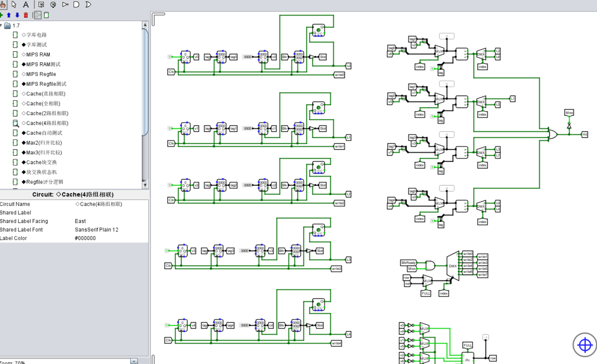597x364 pixels.
Task: Open Cache(2路组相联) circuit in tree
Action: pyautogui.click(x=47, y=113)
